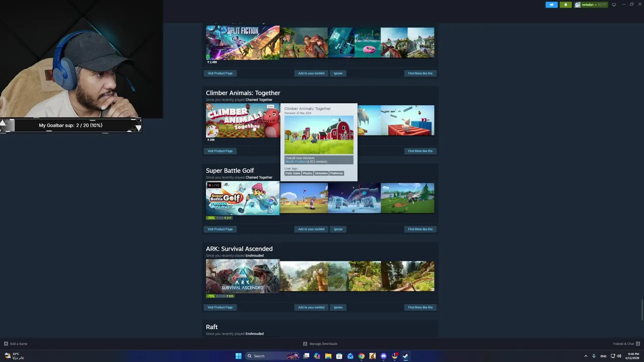Ignore the Super Battle Golf recommendation
This screenshot has width=644, height=362.
pyautogui.click(x=338, y=229)
